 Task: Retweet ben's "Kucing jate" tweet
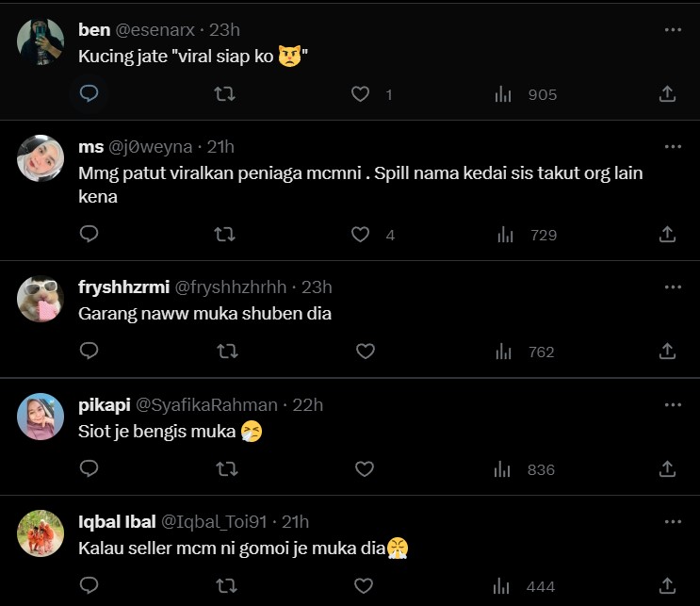(x=225, y=93)
